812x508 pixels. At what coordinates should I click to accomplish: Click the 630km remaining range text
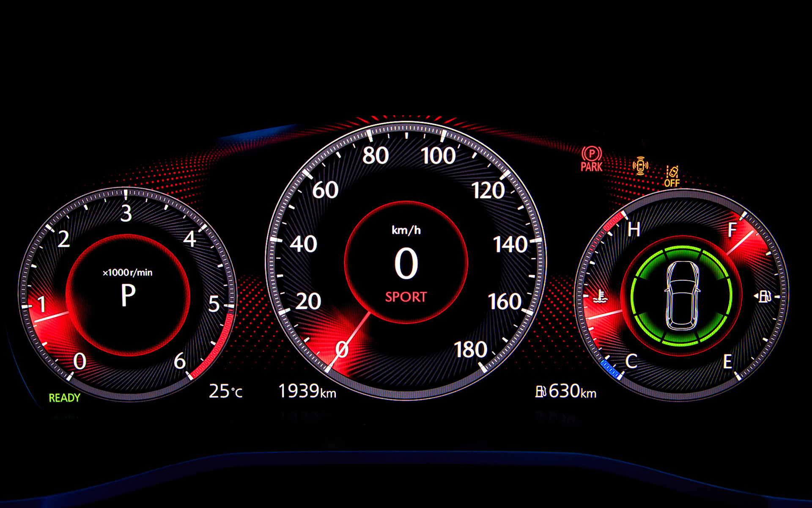tap(572, 392)
